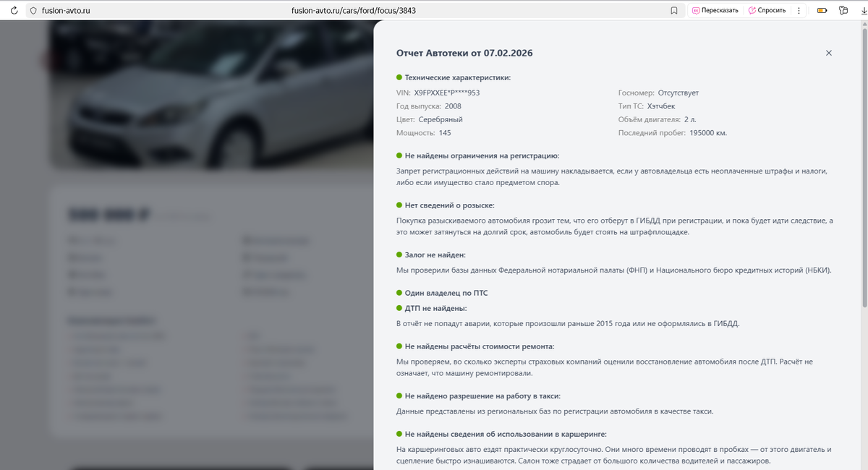Click the Объём двигателя 2 л. entry
The width and height of the screenshot is (868, 470).
(658, 119)
